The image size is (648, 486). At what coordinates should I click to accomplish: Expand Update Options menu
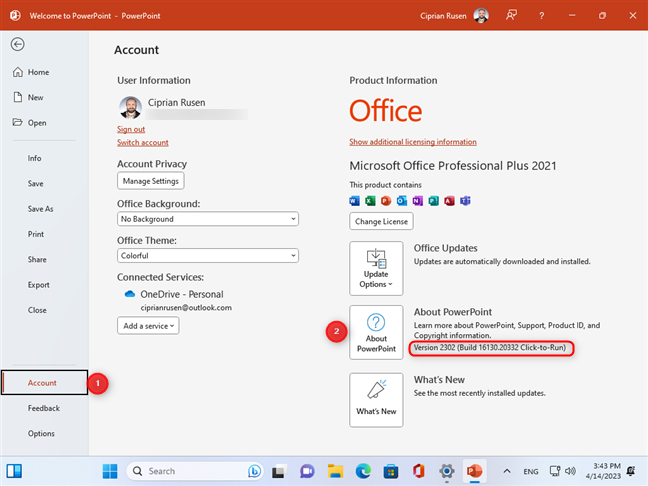point(376,269)
